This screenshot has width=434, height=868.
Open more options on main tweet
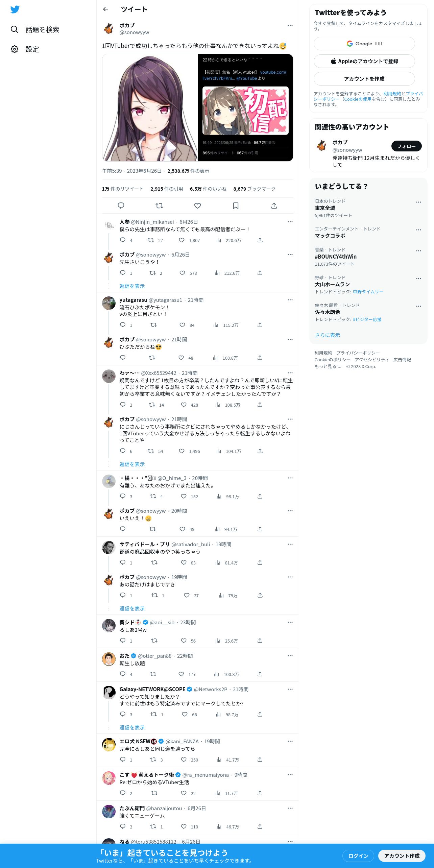pos(290,25)
